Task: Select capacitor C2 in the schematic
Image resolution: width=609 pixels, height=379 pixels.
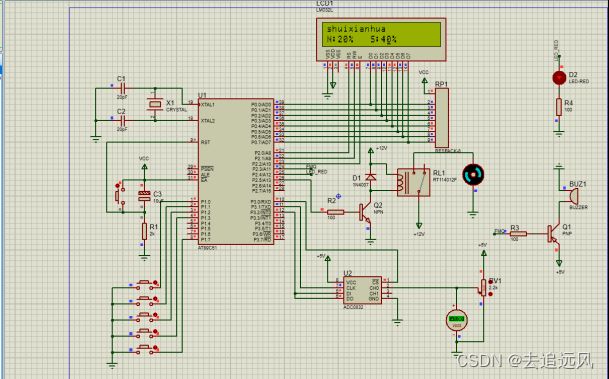Action: pos(122,121)
